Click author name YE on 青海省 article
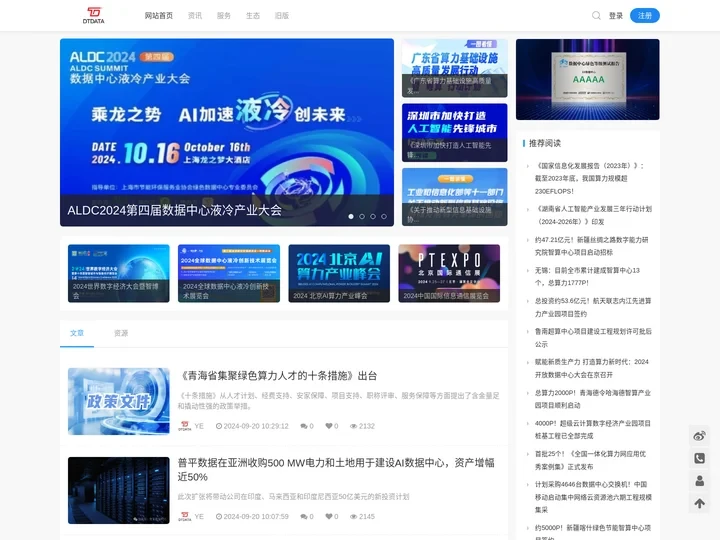 199,426
